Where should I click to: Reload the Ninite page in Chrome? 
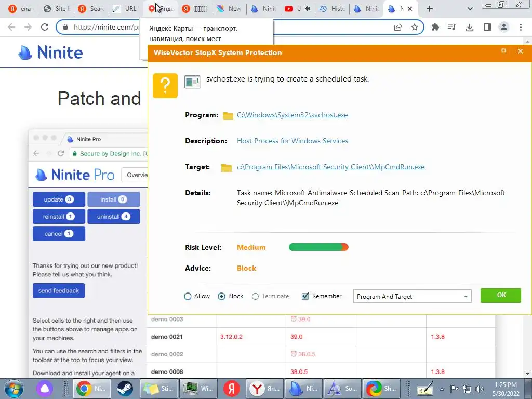(45, 27)
